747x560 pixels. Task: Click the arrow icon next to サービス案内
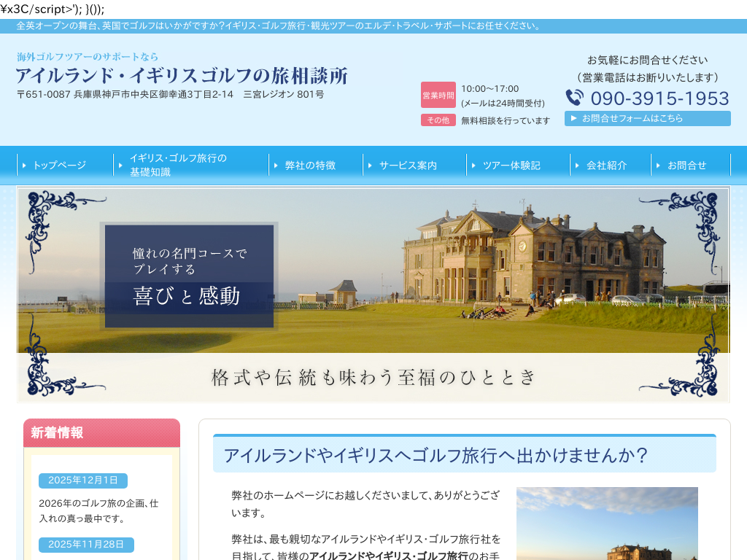pos(371,165)
